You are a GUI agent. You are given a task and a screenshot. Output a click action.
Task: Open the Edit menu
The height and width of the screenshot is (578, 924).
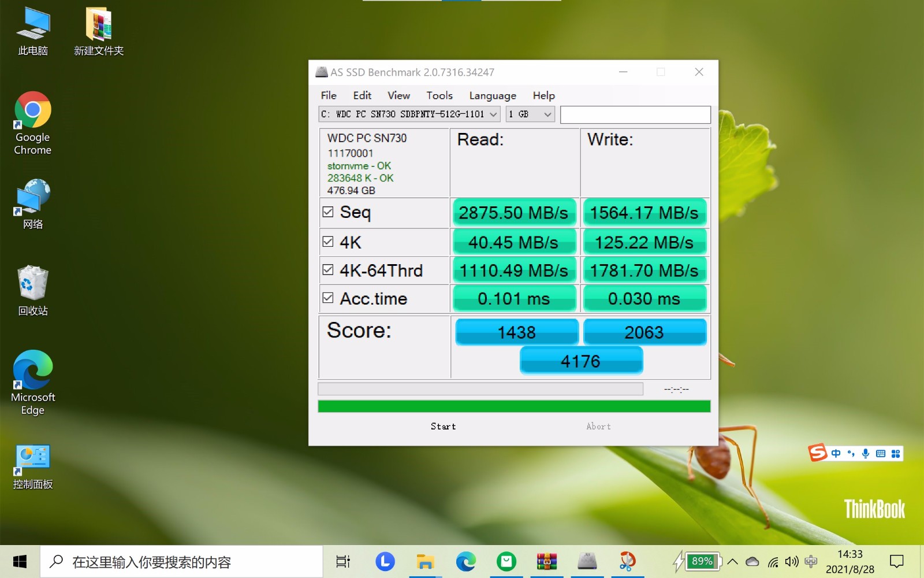point(362,95)
